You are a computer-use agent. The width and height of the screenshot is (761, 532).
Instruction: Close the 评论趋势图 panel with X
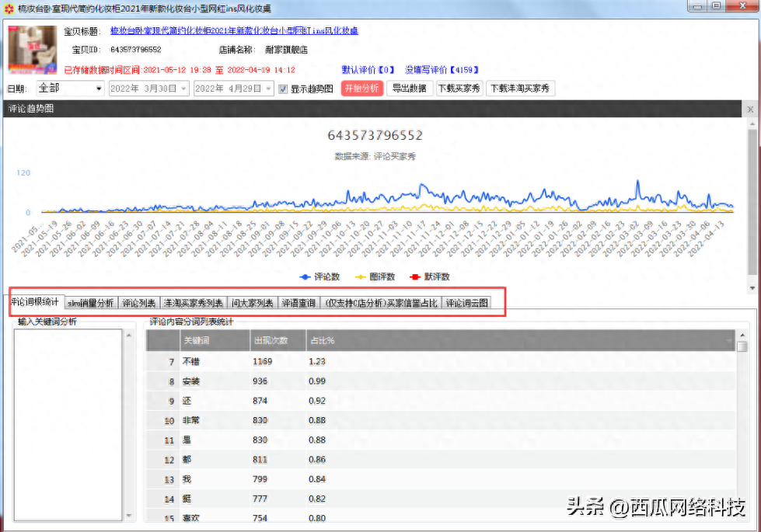point(750,110)
